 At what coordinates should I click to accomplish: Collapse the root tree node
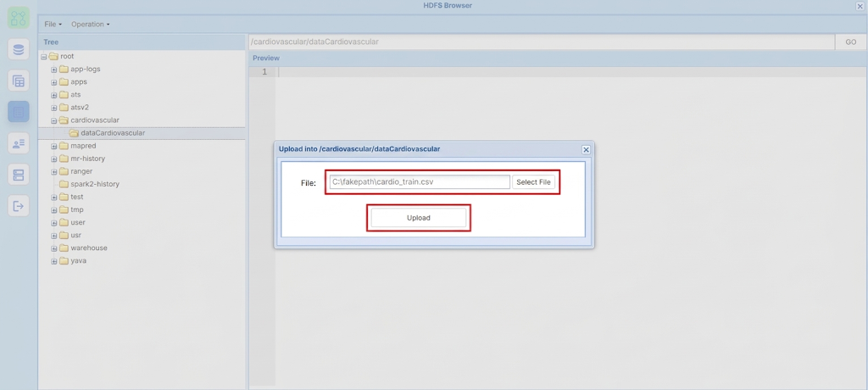44,57
